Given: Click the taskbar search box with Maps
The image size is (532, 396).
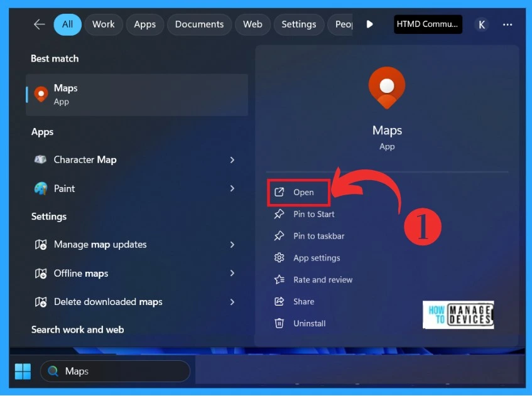Looking at the screenshot, I should coord(116,372).
